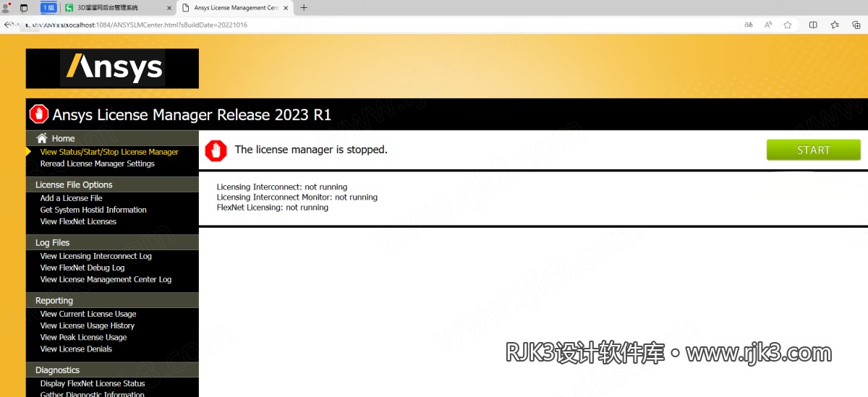Click 'Licensing Interconnect Monitor: not running' text
The image size is (868, 397).
(297, 197)
